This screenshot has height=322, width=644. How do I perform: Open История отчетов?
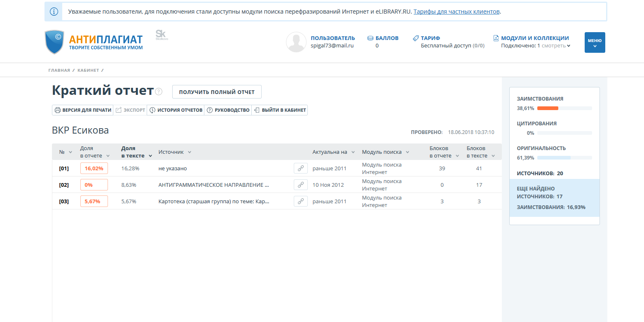click(x=176, y=110)
